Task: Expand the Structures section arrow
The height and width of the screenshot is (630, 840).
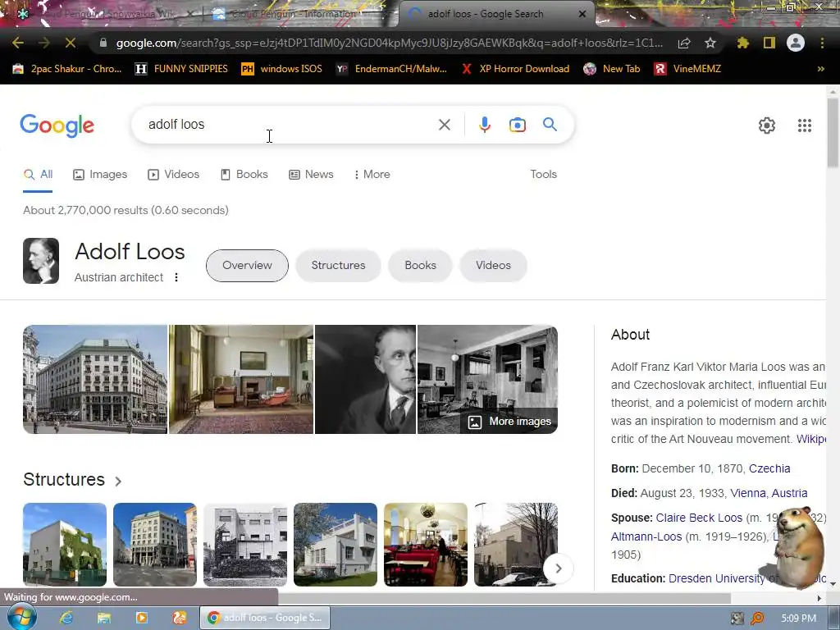Action: (x=118, y=481)
